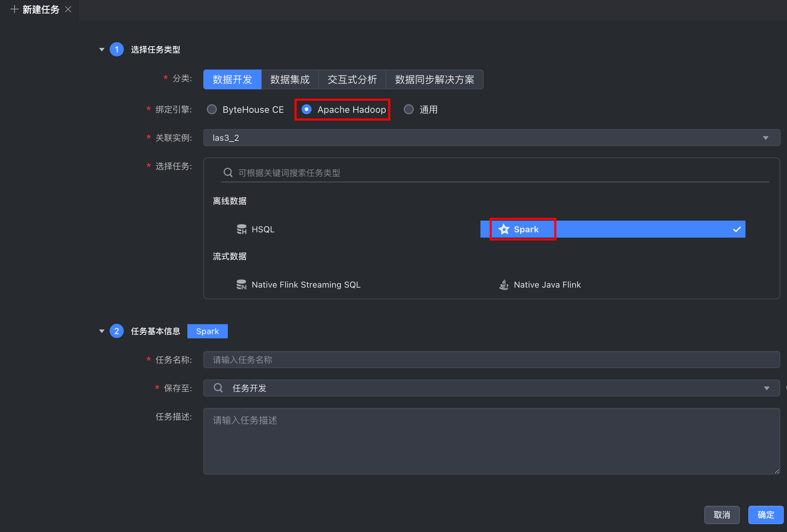The image size is (787, 532).
Task: Click the Native Flink Streaming SQL icon
Action: [x=241, y=285]
